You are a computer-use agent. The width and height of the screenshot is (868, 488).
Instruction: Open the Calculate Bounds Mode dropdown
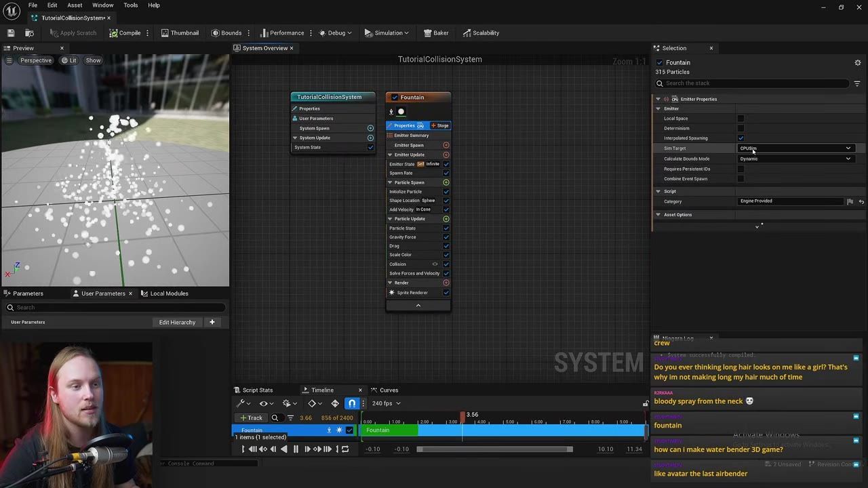795,159
